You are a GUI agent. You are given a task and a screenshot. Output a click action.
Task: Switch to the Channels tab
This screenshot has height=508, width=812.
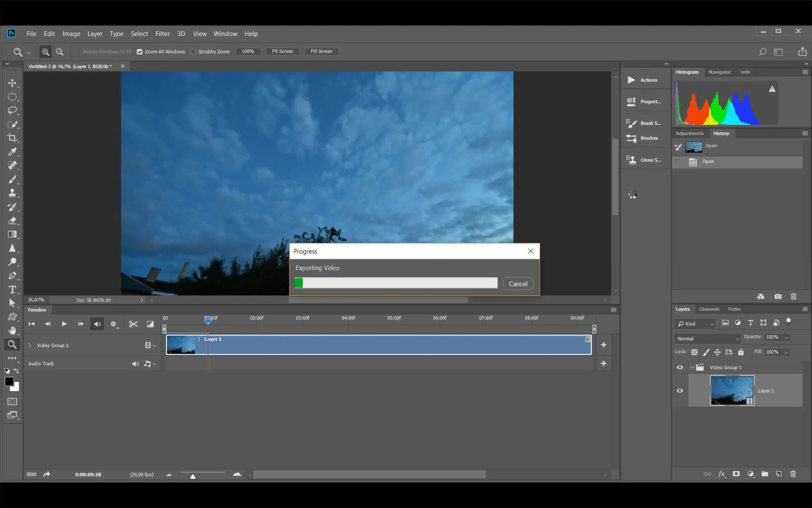[709, 309]
